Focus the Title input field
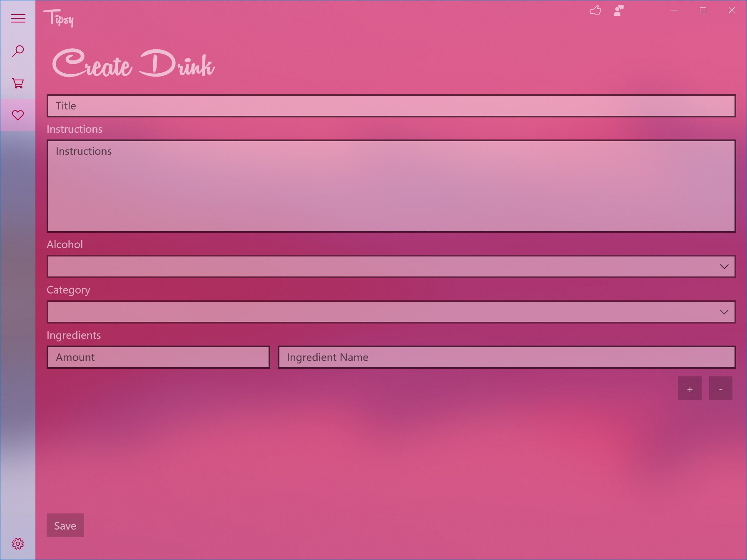 click(391, 106)
